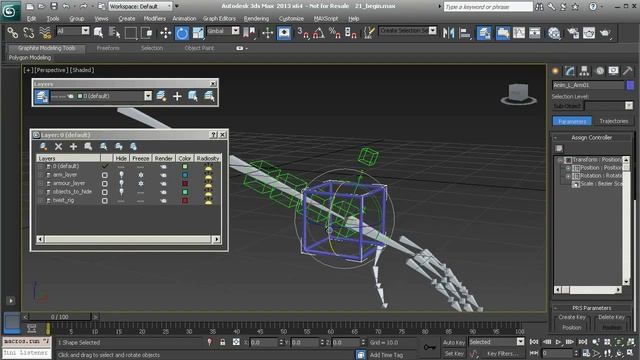Viewport: 640px width, 360px height.
Task: Click Set Key button
Action: tap(454, 353)
